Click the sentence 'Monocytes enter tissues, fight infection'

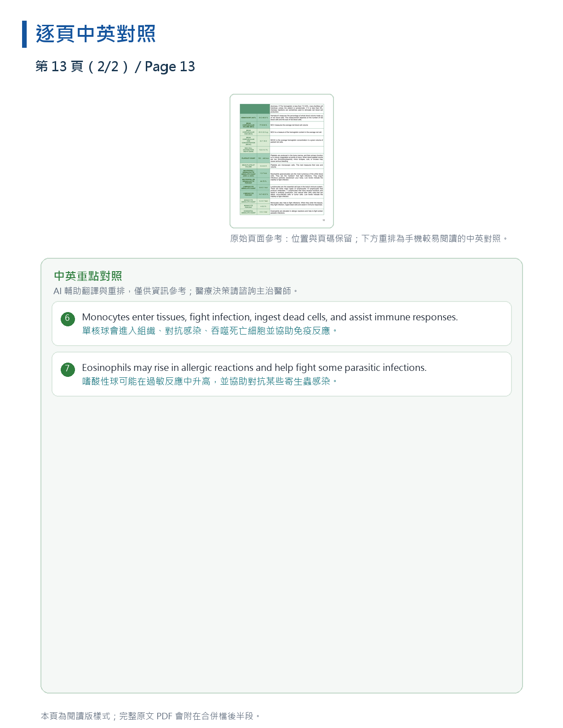point(270,317)
